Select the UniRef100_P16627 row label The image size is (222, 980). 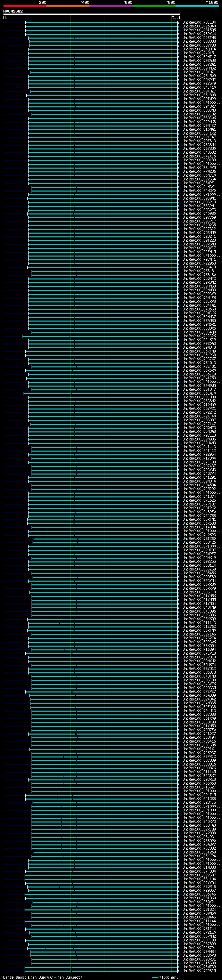pyautogui.click(x=199, y=787)
